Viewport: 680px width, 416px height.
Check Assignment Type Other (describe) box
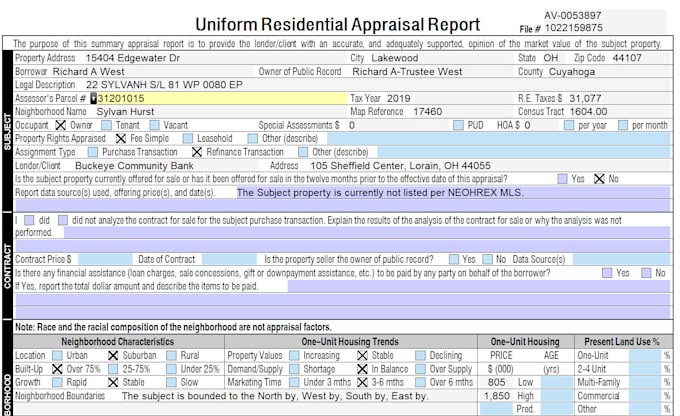(303, 152)
